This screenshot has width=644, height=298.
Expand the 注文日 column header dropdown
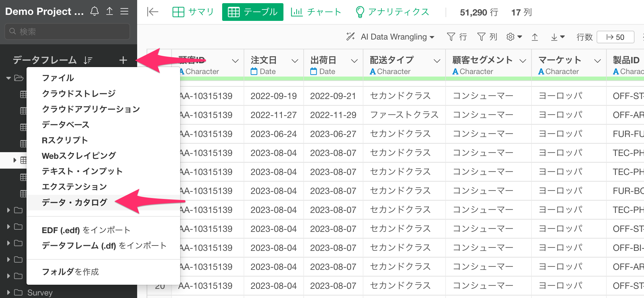[295, 61]
